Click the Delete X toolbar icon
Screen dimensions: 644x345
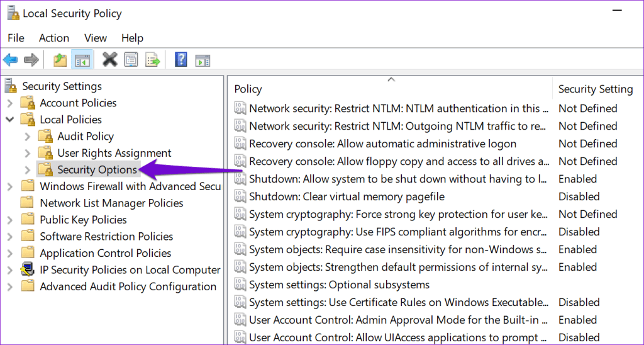pyautogui.click(x=110, y=60)
